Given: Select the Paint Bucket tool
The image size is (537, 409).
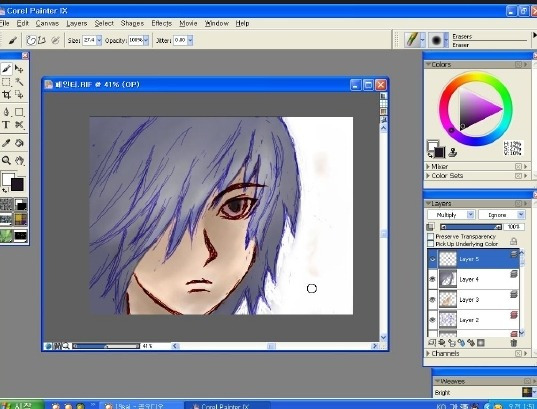Looking at the screenshot, I should click(x=20, y=143).
